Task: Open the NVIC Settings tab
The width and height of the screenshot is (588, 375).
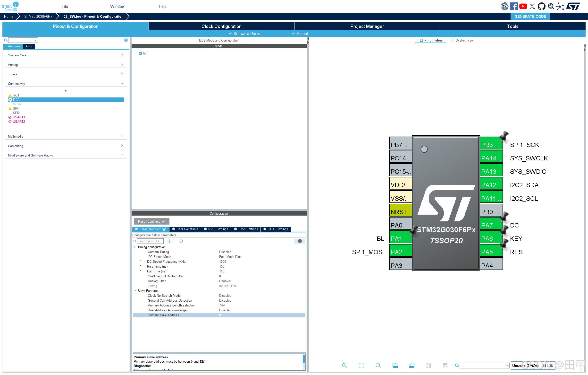Action: (216, 229)
